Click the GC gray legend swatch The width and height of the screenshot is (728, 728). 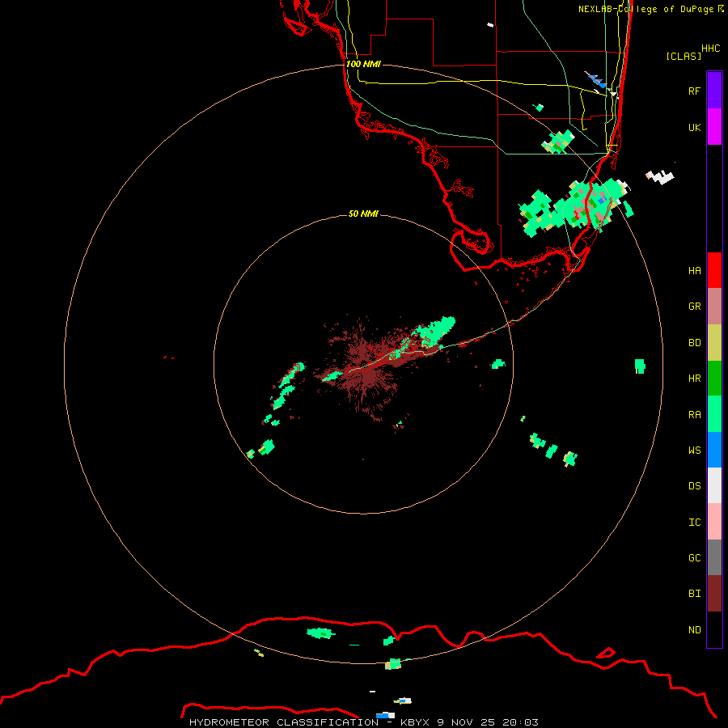714,557
